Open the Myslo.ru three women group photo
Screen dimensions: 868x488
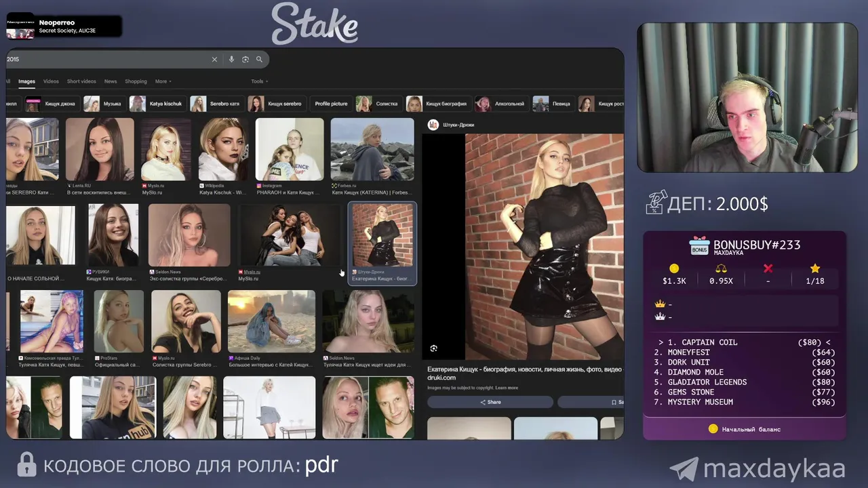point(290,235)
